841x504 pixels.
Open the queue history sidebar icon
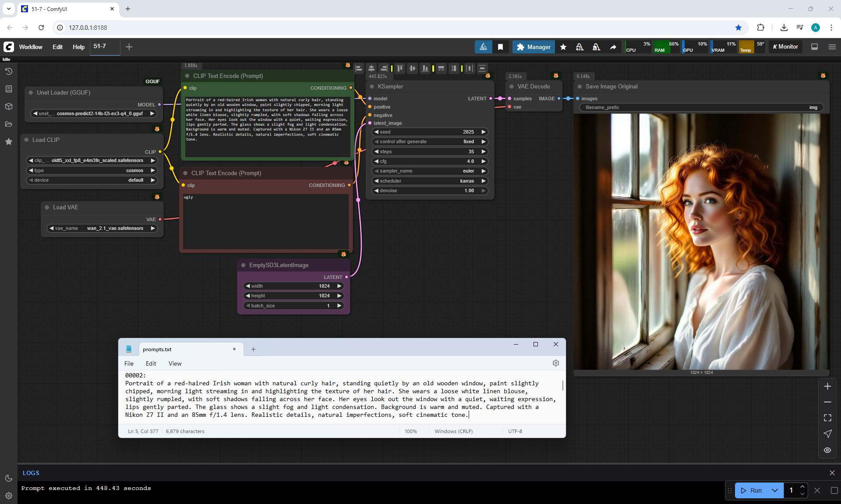pyautogui.click(x=8, y=71)
